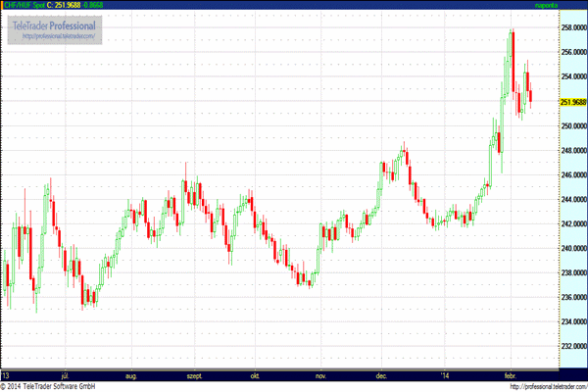588x392 pixels.
Task: Select the dec. marker on time axis
Action: (381, 376)
